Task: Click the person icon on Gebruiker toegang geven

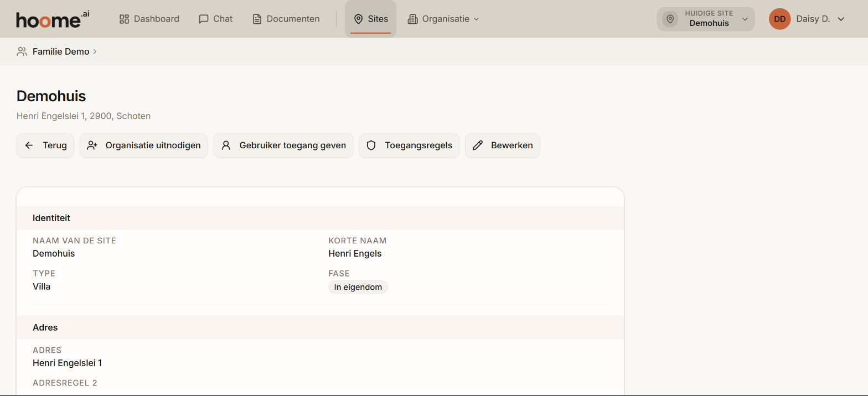Action: click(226, 145)
